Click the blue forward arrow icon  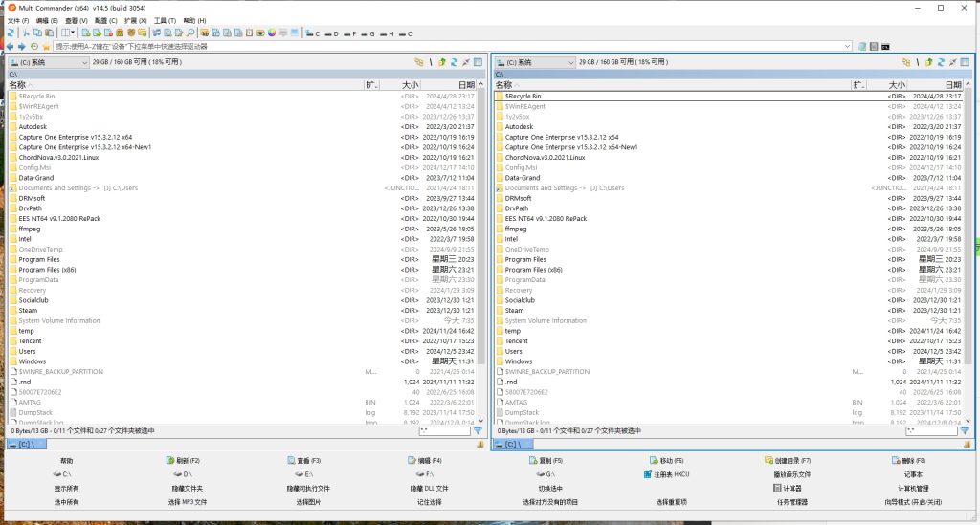pos(22,46)
